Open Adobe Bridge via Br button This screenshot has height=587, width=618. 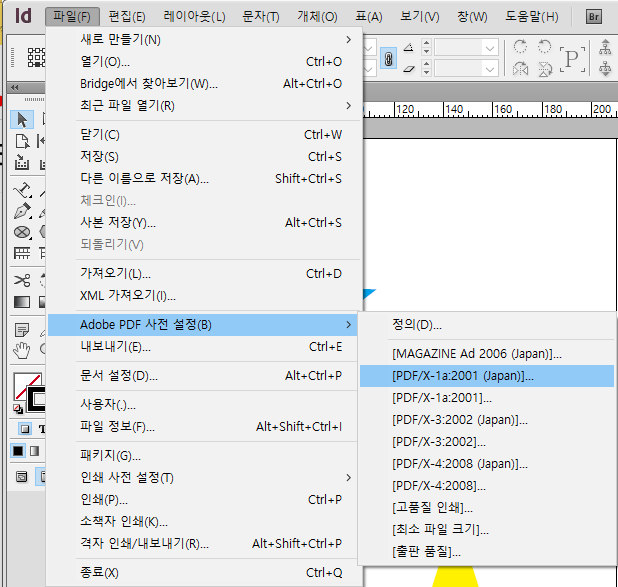[x=594, y=17]
